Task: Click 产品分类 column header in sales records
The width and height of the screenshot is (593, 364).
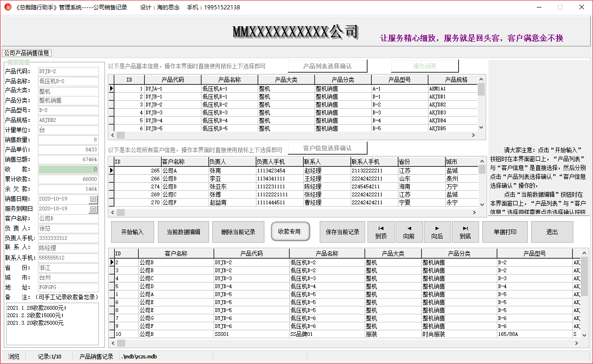Action: pos(459,253)
